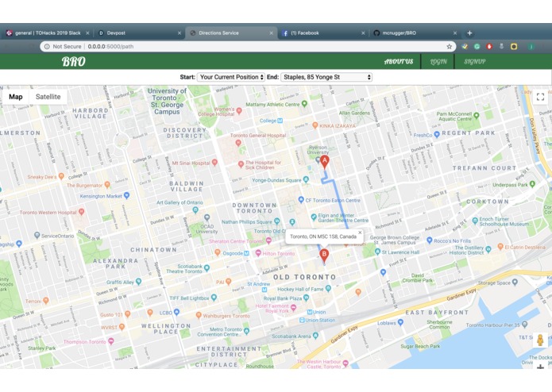Toggle fullscreen map view

540,97
